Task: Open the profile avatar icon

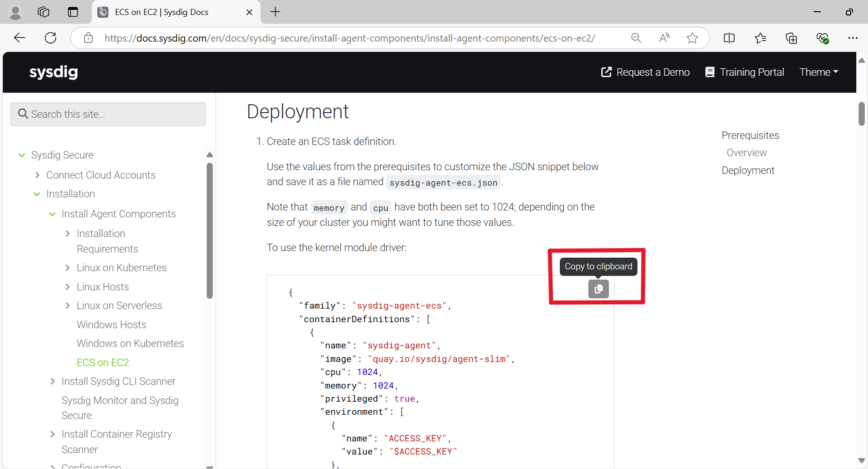Action: click(15, 12)
